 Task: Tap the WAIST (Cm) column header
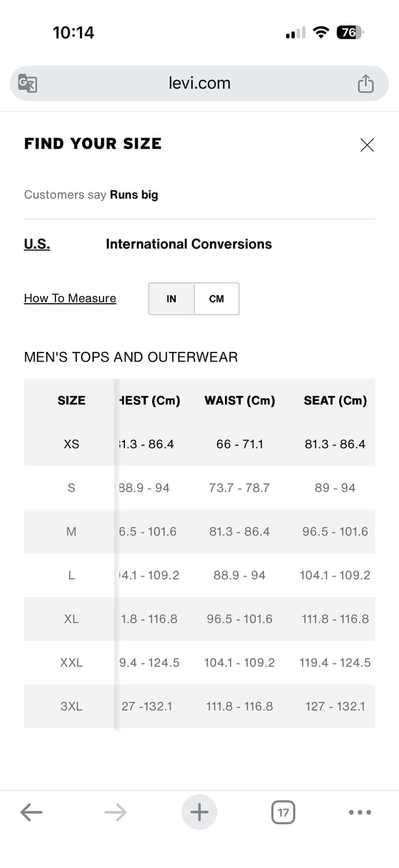(x=239, y=400)
